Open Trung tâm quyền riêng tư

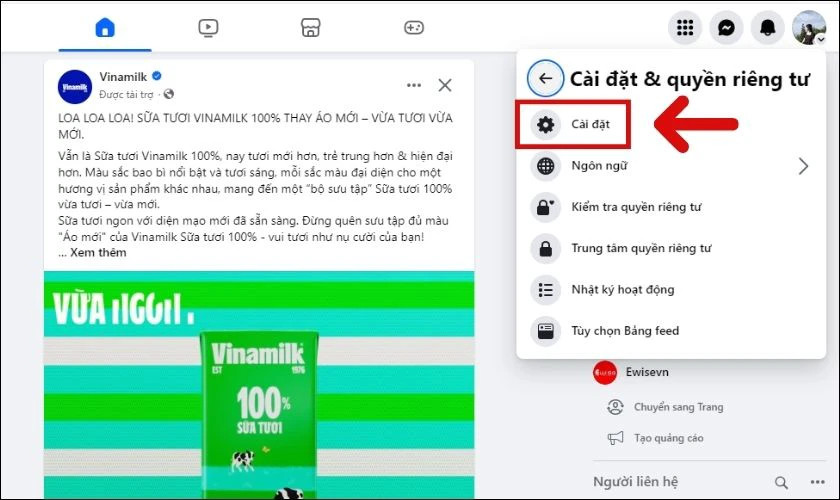670,249
